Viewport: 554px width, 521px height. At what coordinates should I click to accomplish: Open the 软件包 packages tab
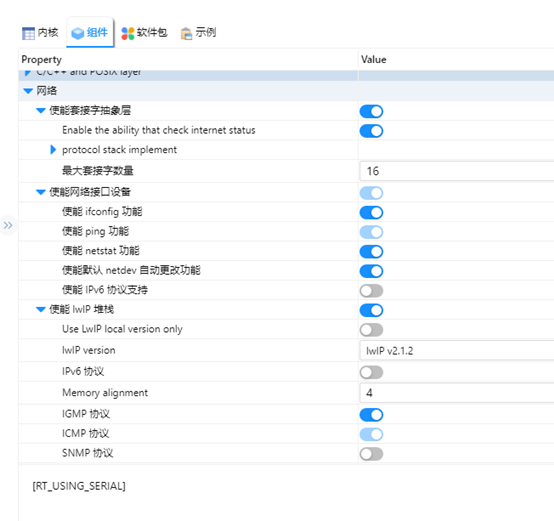point(144,33)
